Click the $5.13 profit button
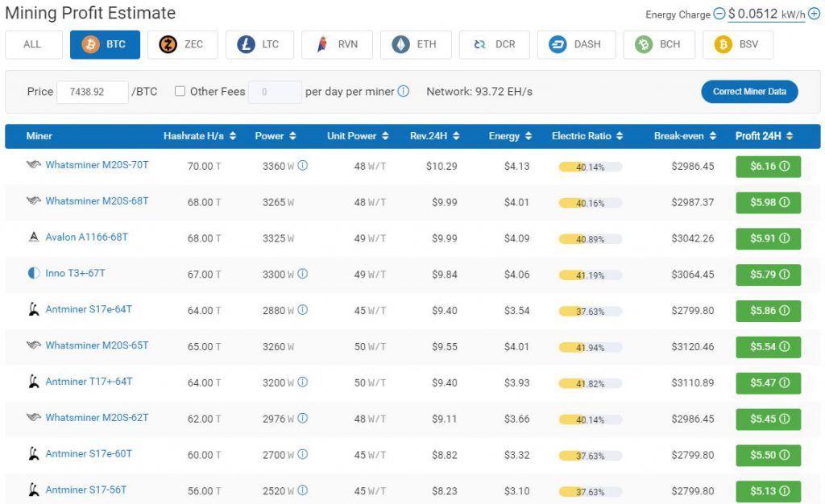825x504 pixels. tap(768, 491)
